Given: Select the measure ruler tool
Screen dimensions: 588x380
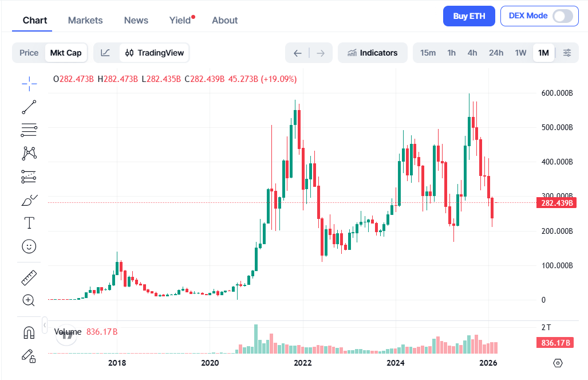Looking at the screenshot, I should [29, 277].
